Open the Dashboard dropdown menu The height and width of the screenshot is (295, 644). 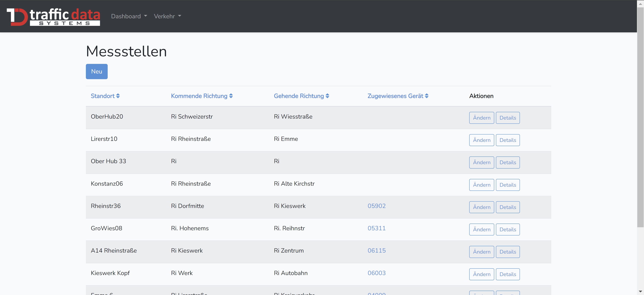(x=129, y=16)
